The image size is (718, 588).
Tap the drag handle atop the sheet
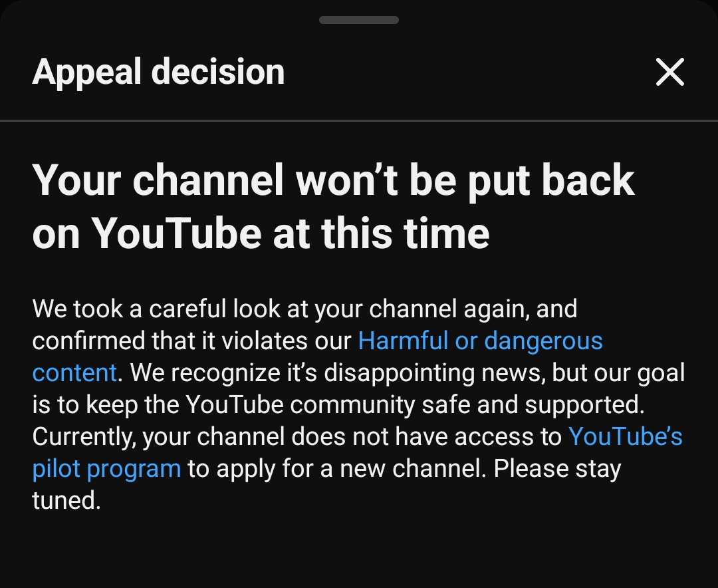[358, 20]
